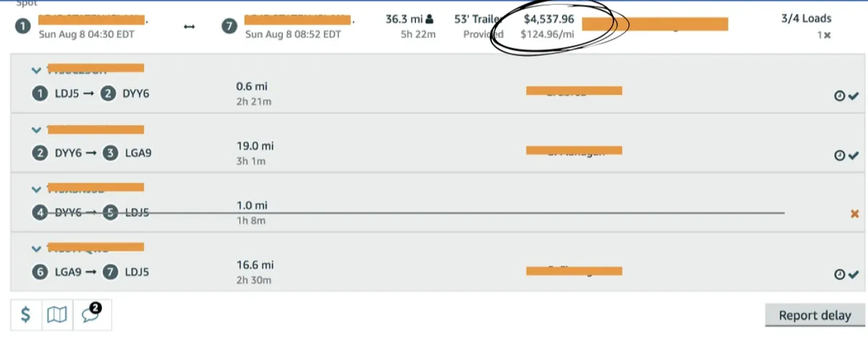This screenshot has width=868, height=341.
Task: Click the Report delay button
Action: coord(814,316)
